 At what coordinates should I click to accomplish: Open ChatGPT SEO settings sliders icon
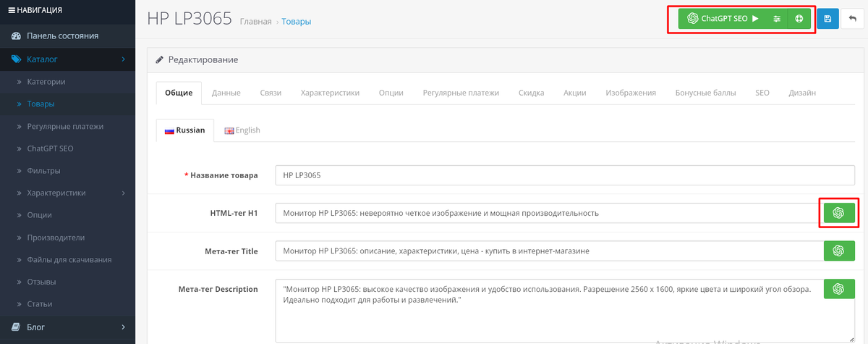click(x=777, y=19)
